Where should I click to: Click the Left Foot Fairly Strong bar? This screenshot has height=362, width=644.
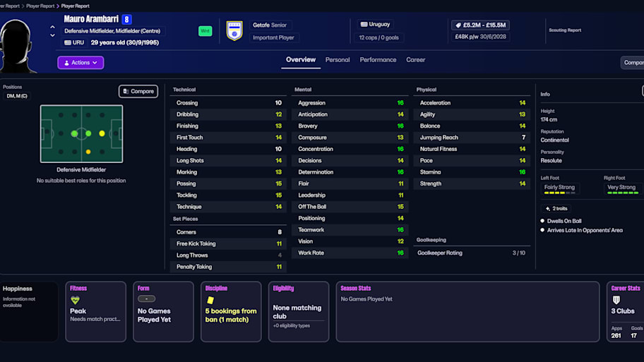[559, 189]
